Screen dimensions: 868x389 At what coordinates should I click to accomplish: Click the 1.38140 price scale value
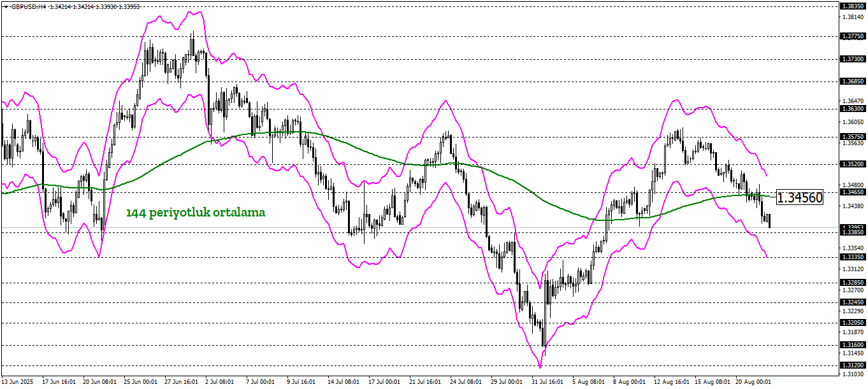point(853,17)
